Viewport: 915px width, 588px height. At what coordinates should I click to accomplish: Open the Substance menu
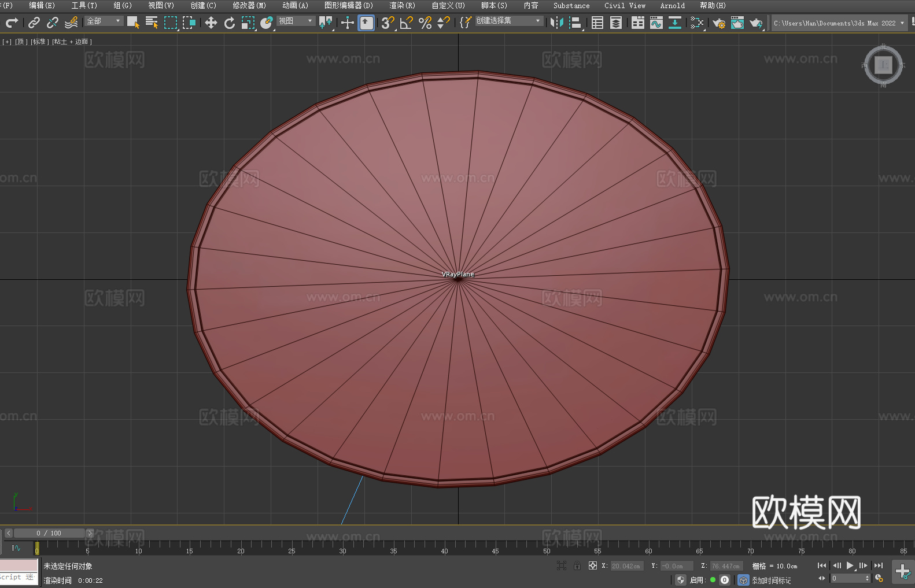[x=571, y=5]
